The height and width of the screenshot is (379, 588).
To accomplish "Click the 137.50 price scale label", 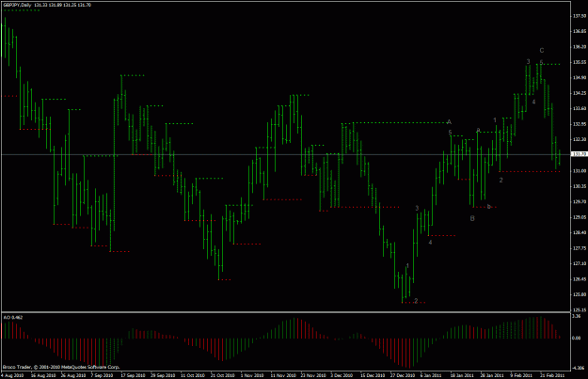I will (x=579, y=16).
